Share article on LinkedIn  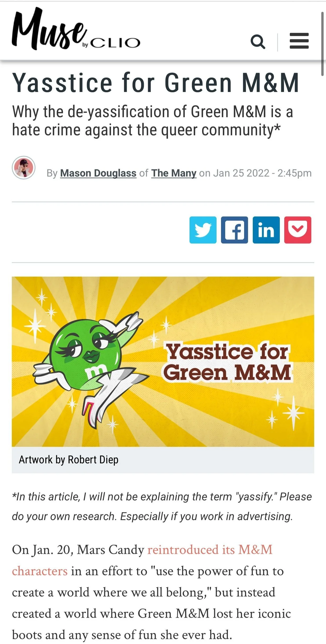point(266,230)
